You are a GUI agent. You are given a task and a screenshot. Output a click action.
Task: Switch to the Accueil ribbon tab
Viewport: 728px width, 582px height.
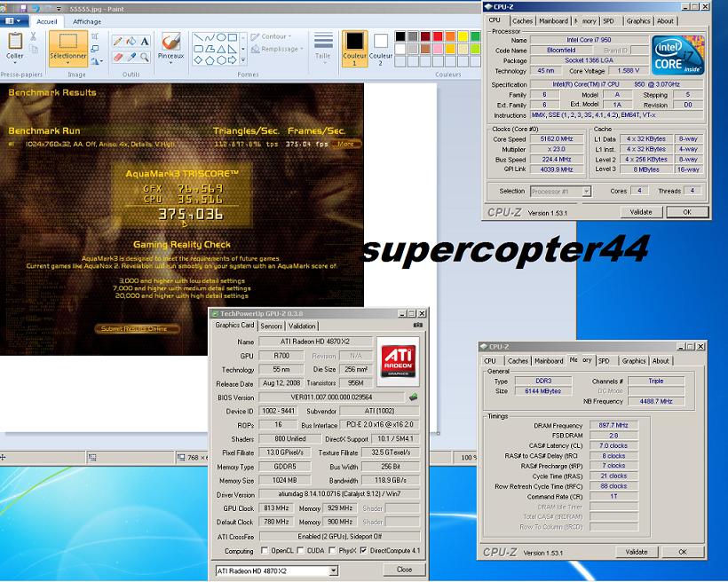(47, 21)
